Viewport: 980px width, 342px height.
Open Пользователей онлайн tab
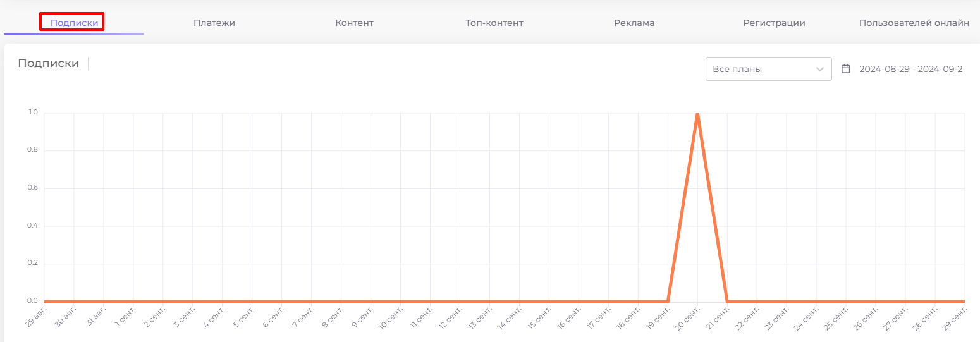tap(914, 23)
